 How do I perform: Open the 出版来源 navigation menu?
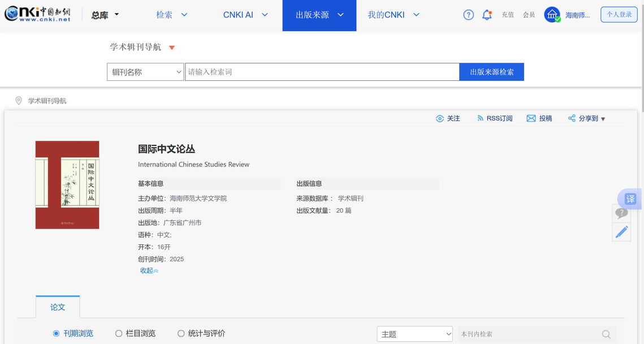[319, 15]
